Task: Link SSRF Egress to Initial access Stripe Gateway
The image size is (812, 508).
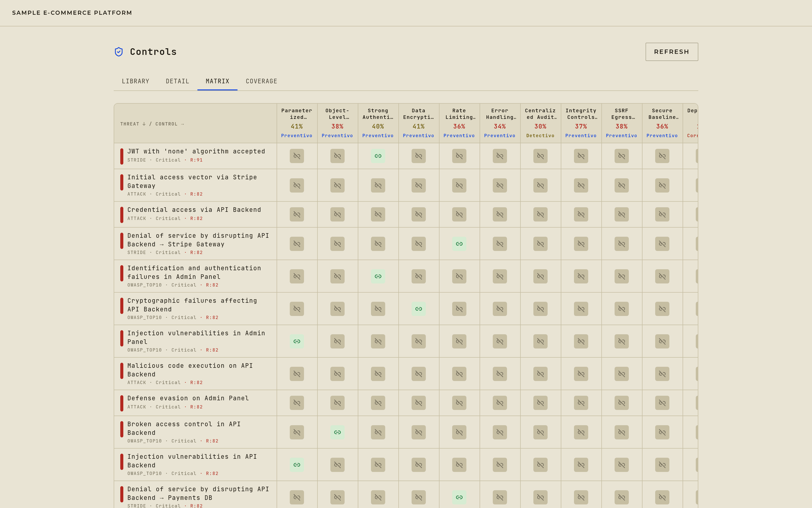Action: pyautogui.click(x=621, y=185)
